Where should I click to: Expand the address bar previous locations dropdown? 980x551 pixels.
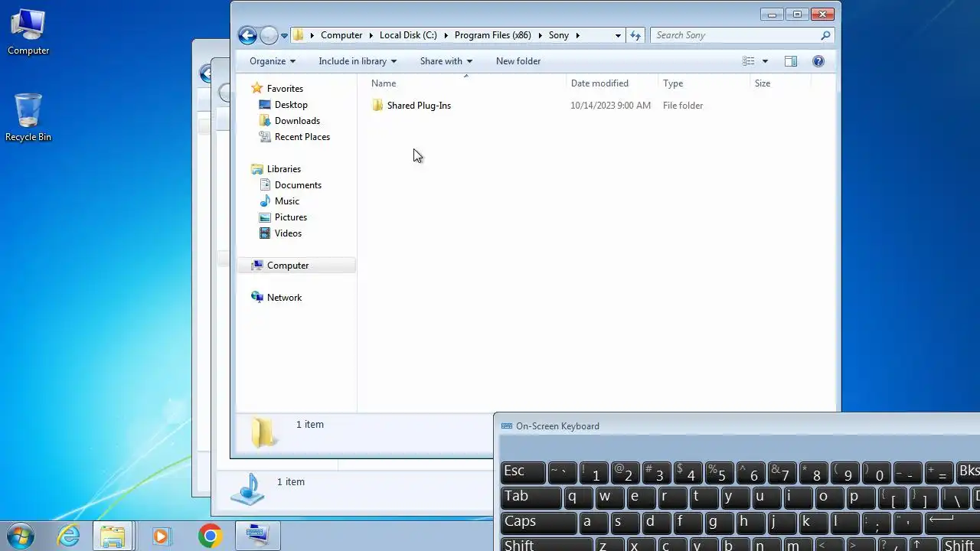pos(618,35)
